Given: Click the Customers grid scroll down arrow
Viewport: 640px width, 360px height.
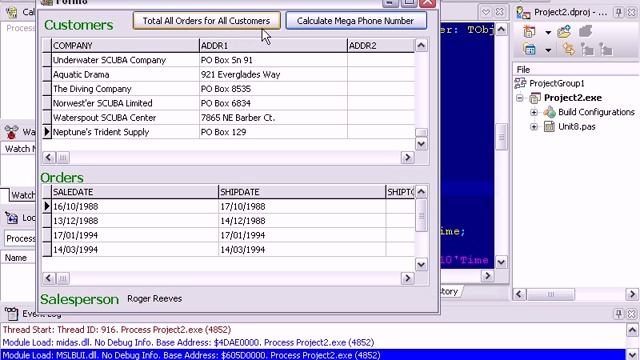Looking at the screenshot, I should pos(421,144).
